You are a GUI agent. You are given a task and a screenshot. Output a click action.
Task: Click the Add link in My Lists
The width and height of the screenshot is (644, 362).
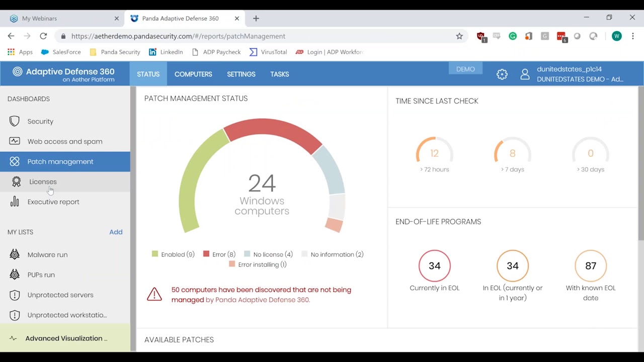[x=116, y=232]
